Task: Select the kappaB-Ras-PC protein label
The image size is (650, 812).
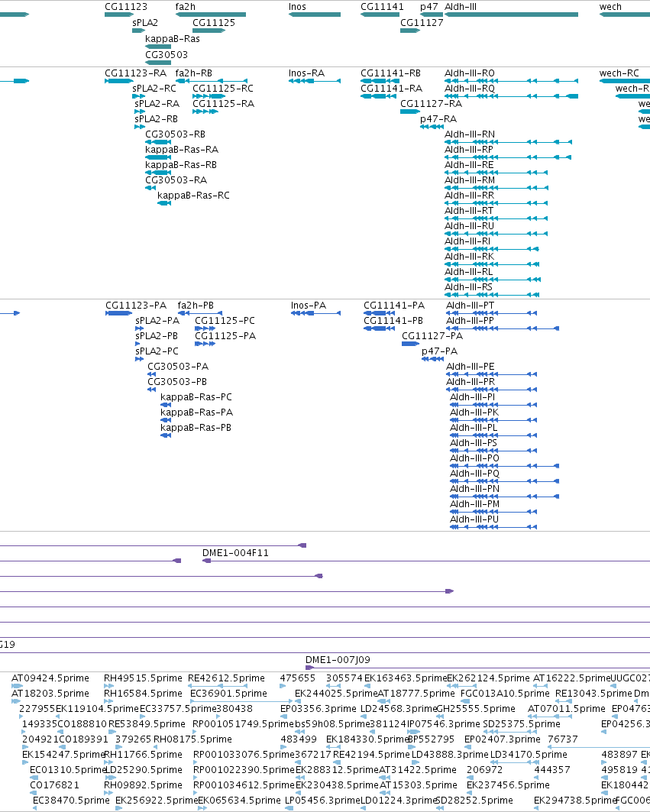Action: pos(196,397)
